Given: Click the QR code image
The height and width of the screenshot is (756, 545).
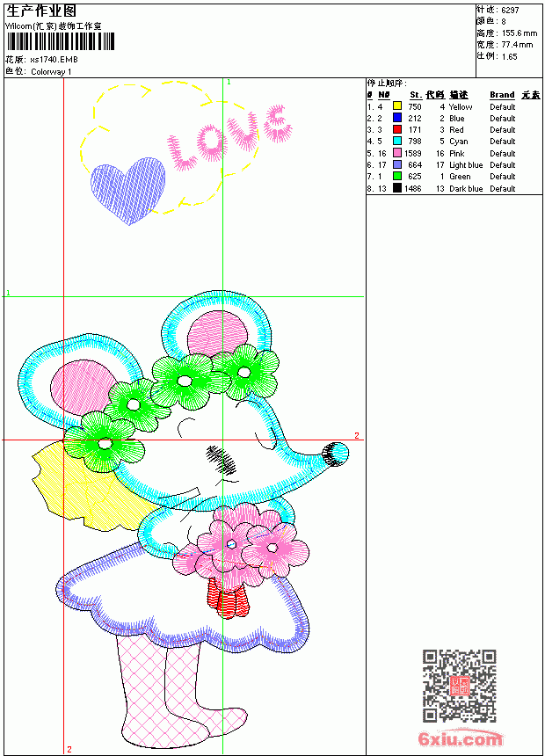Looking at the screenshot, I should [x=460, y=686].
